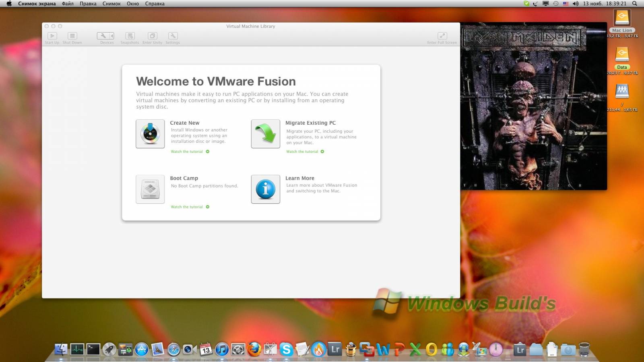Expand the Devices dropdown arrow segment
The height and width of the screenshot is (362, 644).
click(x=111, y=36)
